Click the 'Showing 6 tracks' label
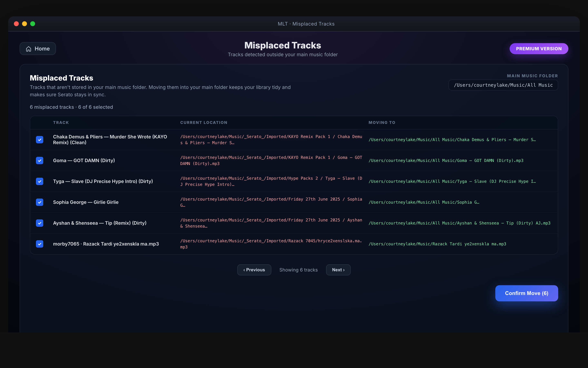Screen dimensions: 588x368 [x=298, y=270]
